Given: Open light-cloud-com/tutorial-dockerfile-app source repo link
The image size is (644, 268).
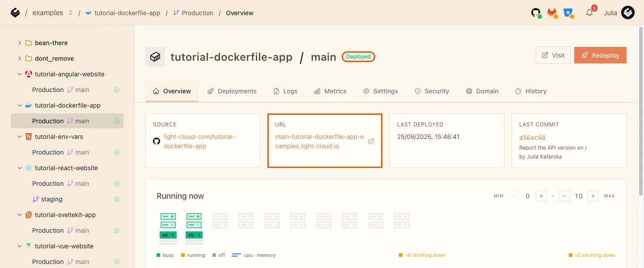Looking at the screenshot, I should tap(199, 141).
